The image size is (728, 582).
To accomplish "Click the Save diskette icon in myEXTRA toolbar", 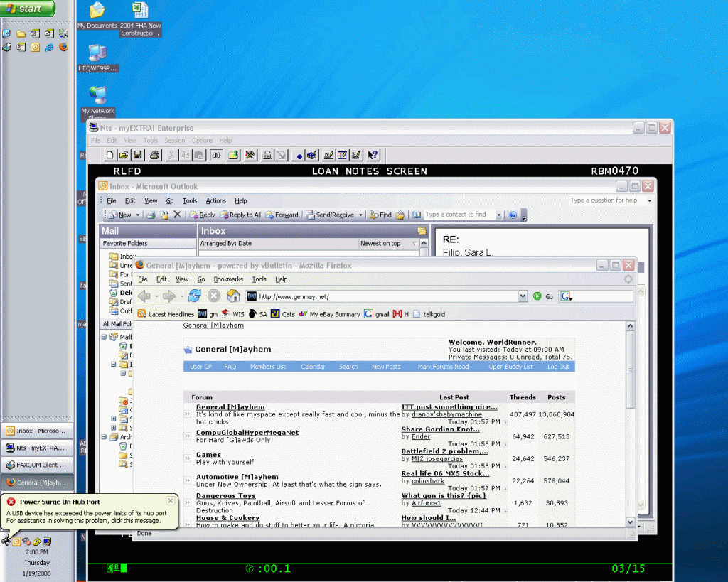I will pos(137,155).
